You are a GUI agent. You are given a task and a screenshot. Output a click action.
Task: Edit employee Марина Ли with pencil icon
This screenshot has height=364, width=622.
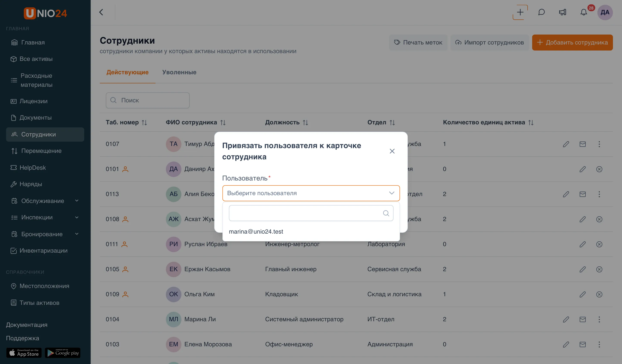566,319
